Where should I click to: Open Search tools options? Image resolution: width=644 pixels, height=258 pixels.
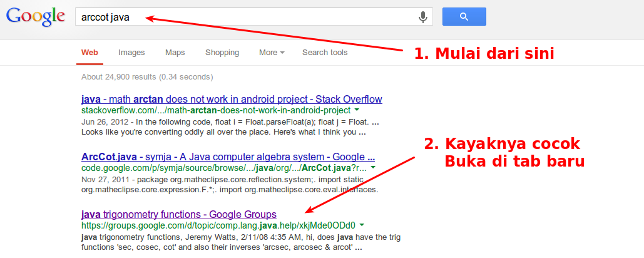coord(325,53)
